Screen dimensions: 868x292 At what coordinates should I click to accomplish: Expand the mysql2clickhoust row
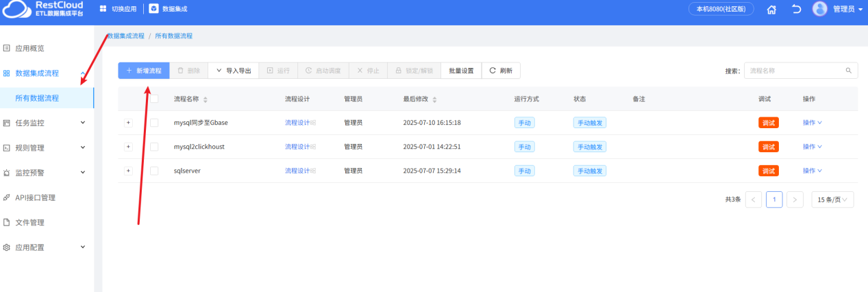click(x=128, y=147)
